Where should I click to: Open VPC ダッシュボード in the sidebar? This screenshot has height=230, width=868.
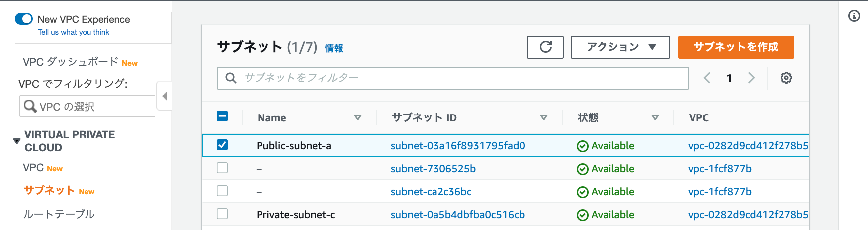(x=70, y=62)
